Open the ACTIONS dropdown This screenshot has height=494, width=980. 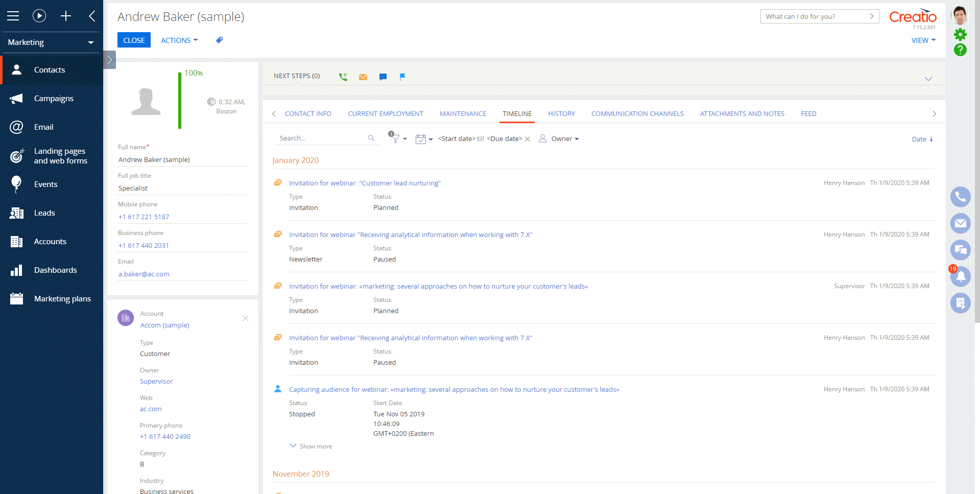pos(179,40)
